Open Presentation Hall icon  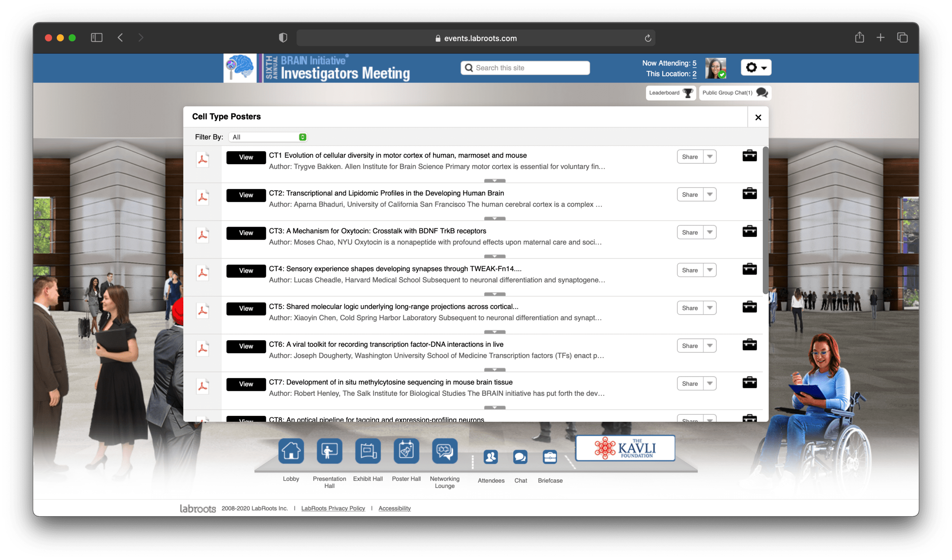tap(329, 451)
